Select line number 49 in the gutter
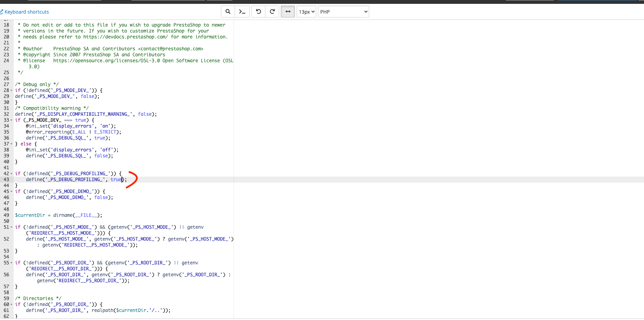 click(6, 215)
